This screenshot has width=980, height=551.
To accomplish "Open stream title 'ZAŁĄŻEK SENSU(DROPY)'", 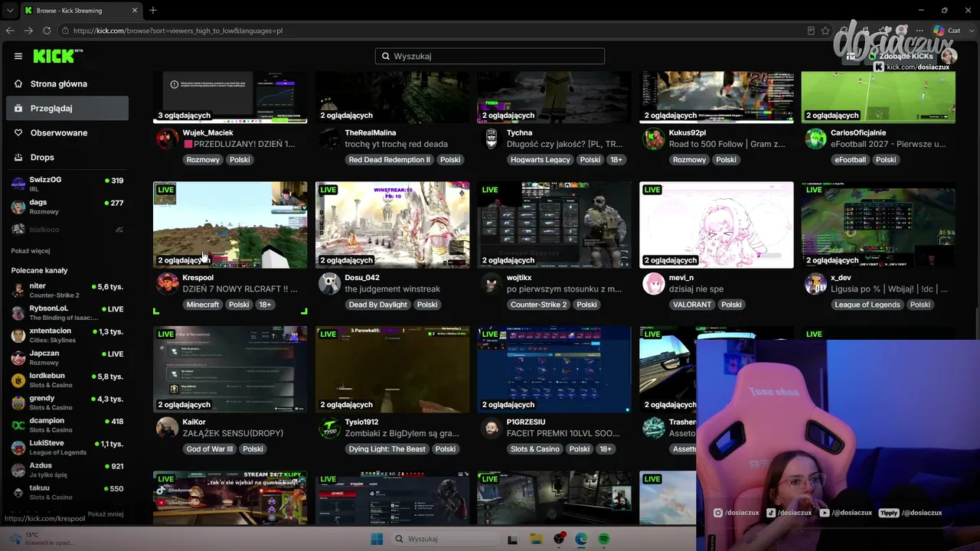I will point(234,434).
